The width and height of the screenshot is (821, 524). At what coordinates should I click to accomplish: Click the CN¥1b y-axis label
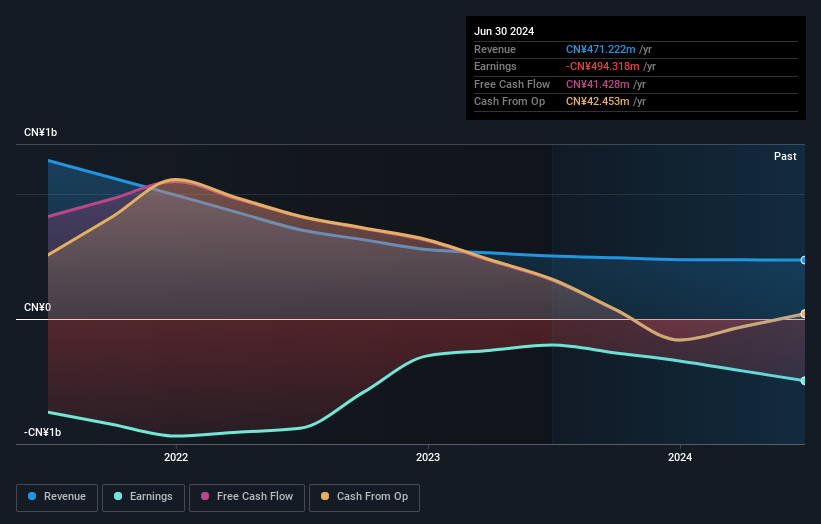[x=40, y=132]
